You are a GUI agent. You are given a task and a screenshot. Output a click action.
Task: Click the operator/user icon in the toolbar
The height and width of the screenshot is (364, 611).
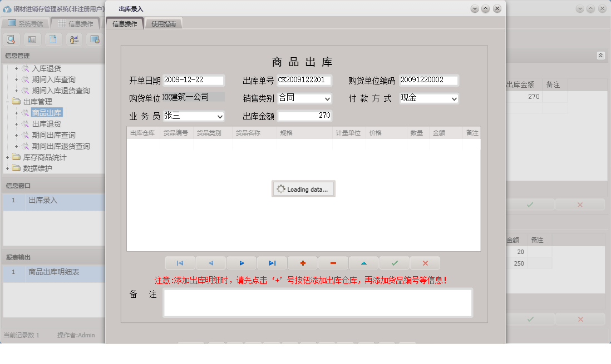[73, 39]
